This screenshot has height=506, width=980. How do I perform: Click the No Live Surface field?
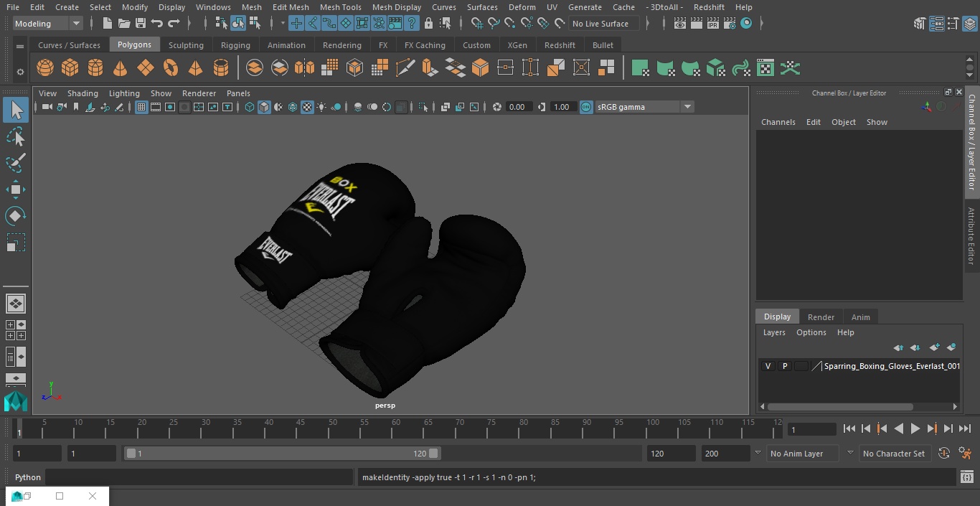click(605, 24)
